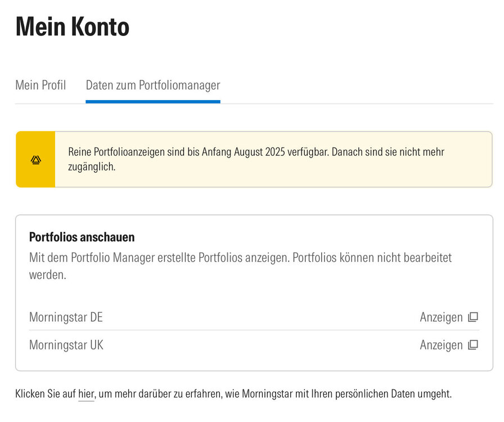Screen dimensions: 504x422
Task: Click external-link icon in Morningstar DE row
Action: coord(473,317)
